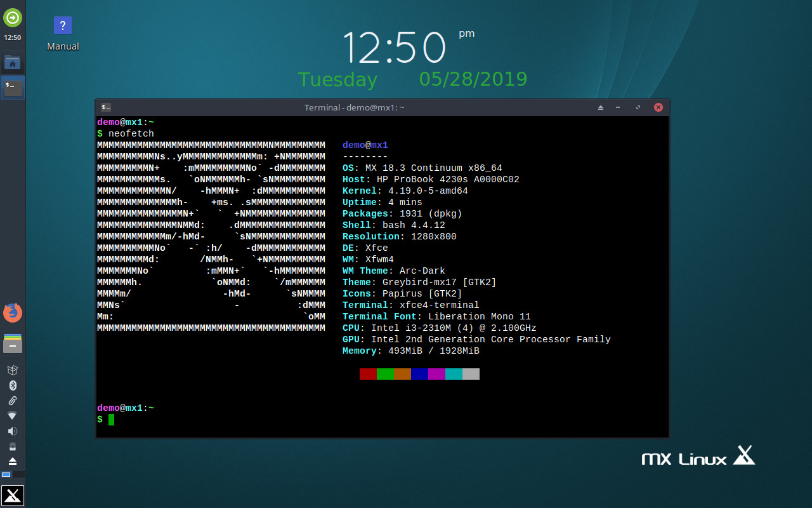
Task: Click the 'Theme: Greybird-mx17 [GTK2]' line
Action: point(419,283)
